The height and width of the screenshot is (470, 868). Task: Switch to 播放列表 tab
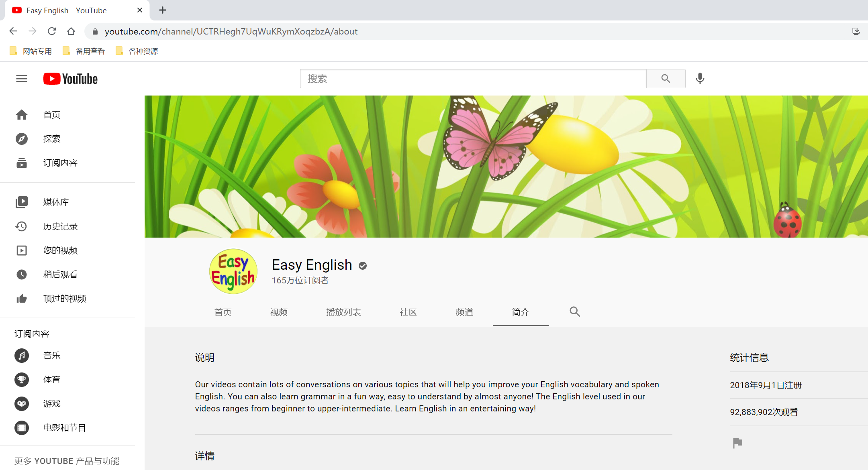coord(343,312)
